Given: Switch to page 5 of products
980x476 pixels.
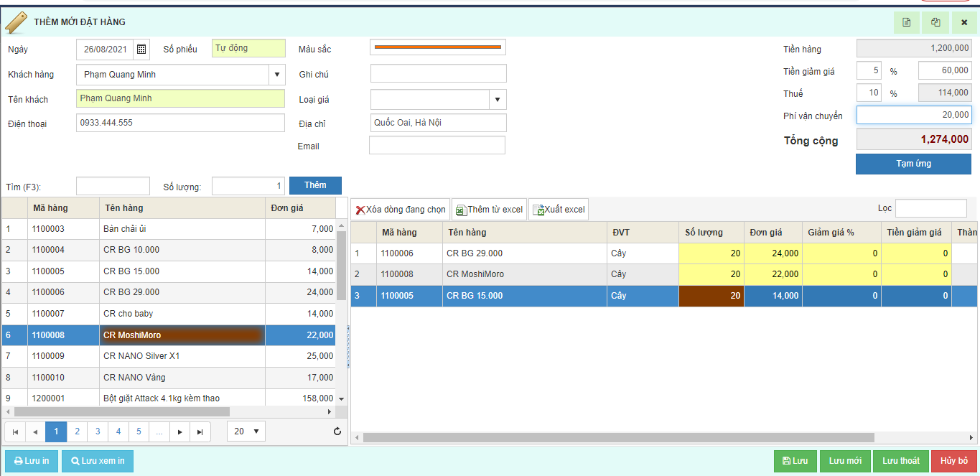Looking at the screenshot, I should tap(139, 431).
